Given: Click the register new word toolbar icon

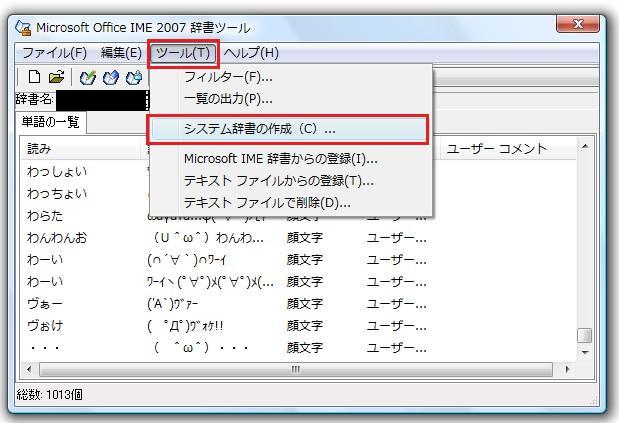Looking at the screenshot, I should pyautogui.click(x=89, y=77).
